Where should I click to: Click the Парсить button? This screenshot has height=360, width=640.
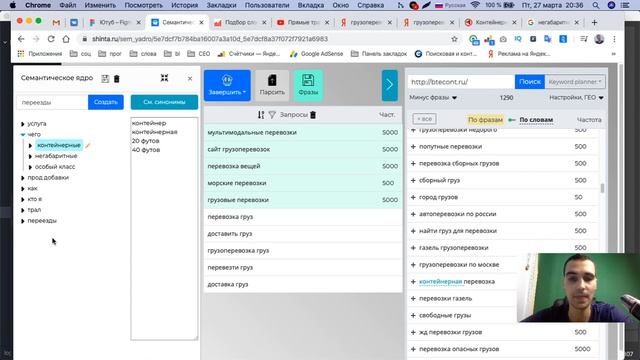pos(272,85)
